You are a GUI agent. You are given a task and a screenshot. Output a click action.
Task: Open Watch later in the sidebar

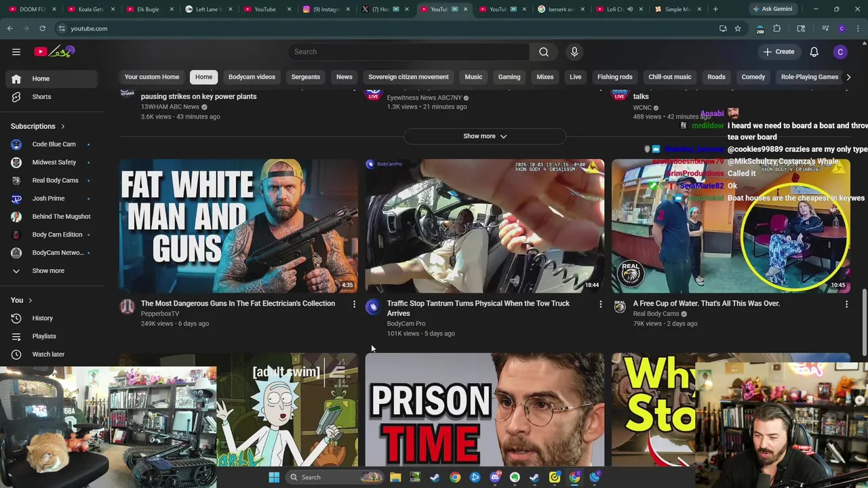pyautogui.click(x=51, y=354)
